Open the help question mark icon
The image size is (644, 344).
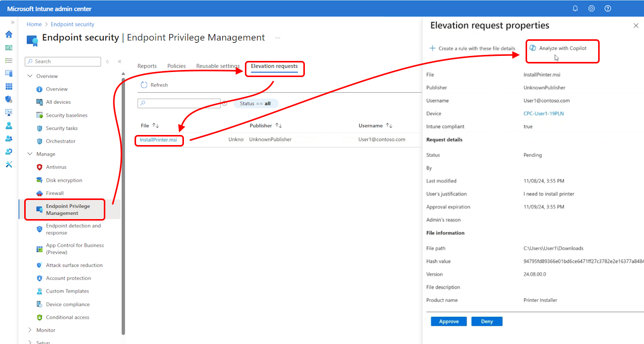point(608,9)
